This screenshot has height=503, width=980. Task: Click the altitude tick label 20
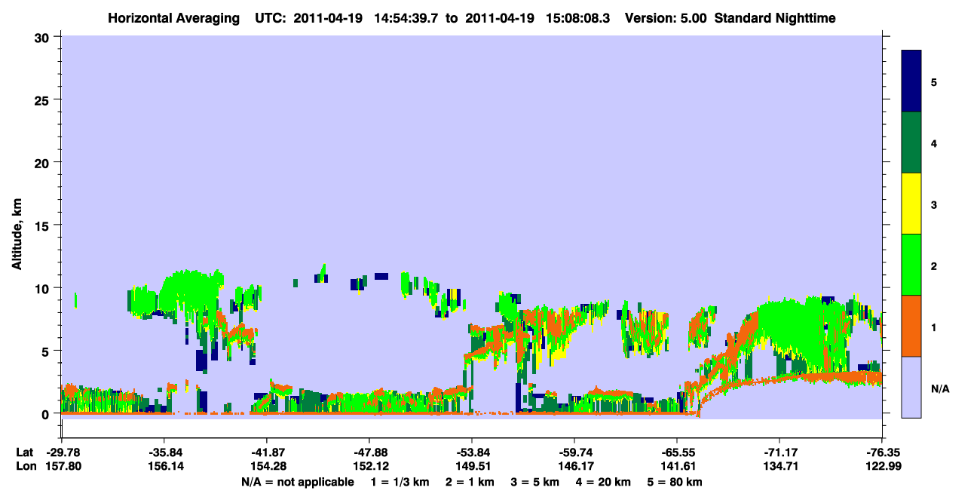(43, 162)
